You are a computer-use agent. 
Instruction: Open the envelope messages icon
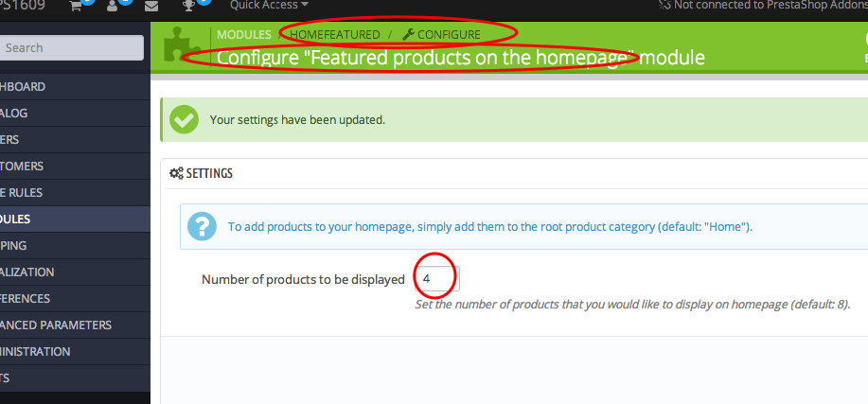tap(151, 6)
